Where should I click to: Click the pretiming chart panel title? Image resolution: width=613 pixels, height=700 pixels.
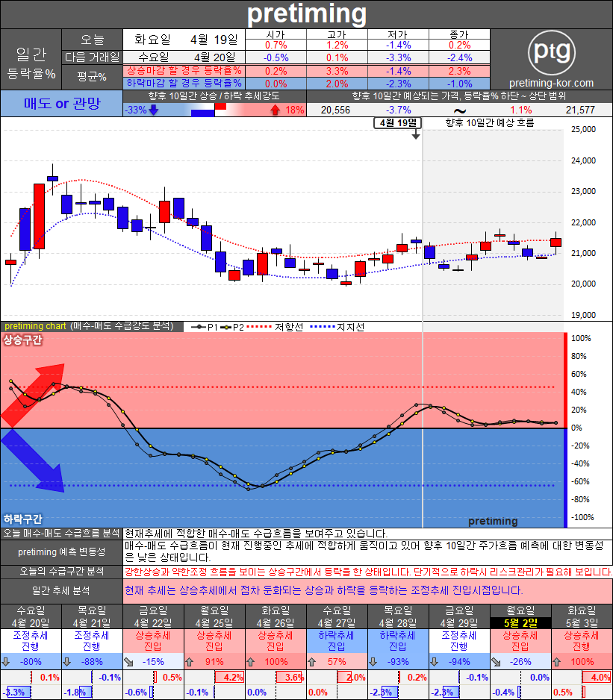92,326
